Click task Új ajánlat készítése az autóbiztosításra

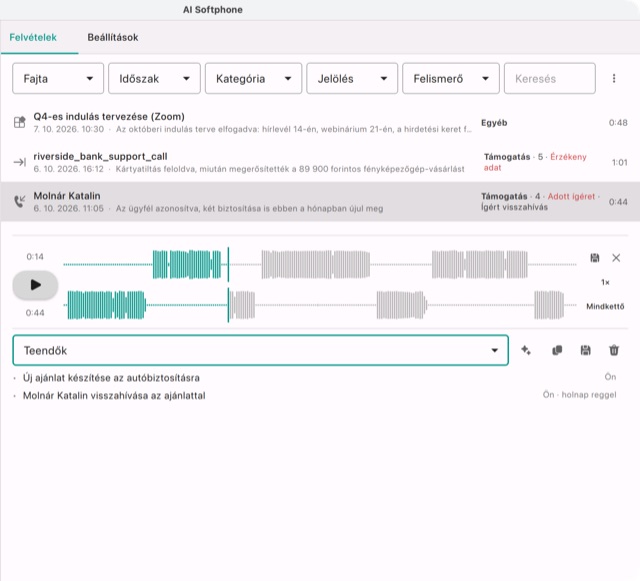[x=111, y=378]
